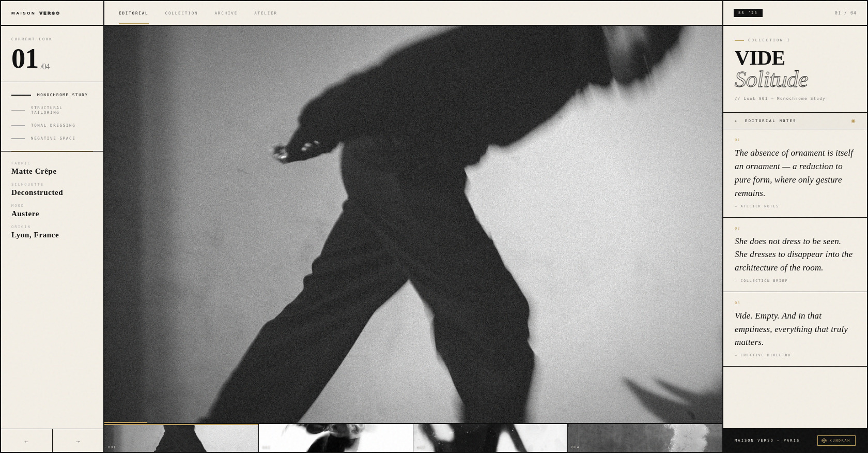Screen dimensions: 868x453
Task: Click the gold dot in Editorial Notes header
Action: click(853, 121)
